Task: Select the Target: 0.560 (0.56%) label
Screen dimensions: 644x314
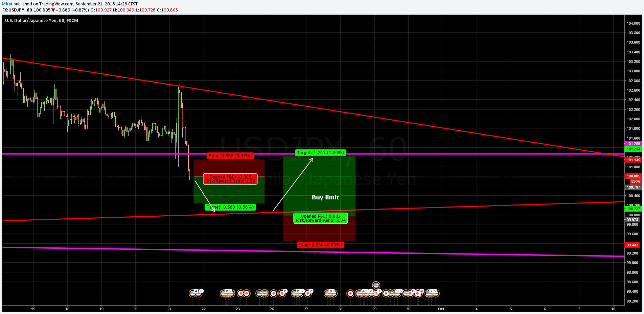Action: (230, 207)
